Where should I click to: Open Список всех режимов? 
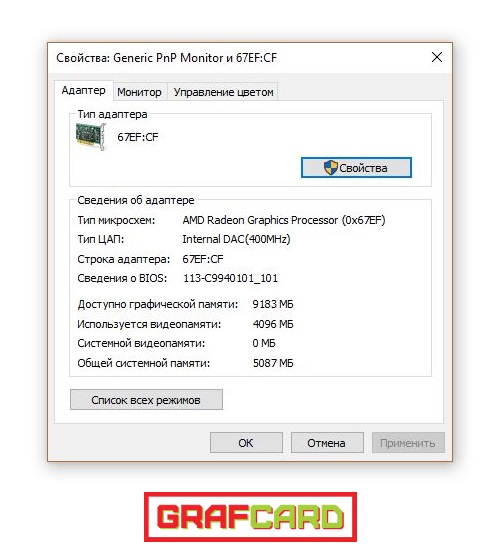[x=146, y=400]
